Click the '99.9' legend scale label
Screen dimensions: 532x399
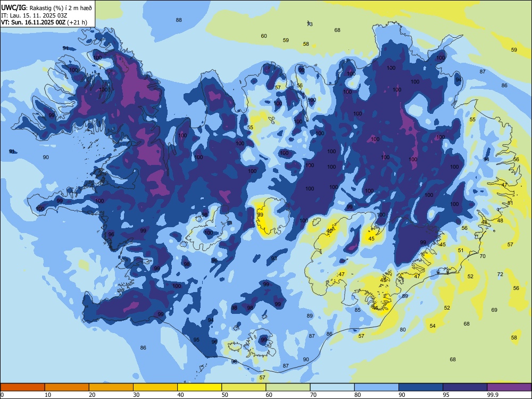(493, 395)
